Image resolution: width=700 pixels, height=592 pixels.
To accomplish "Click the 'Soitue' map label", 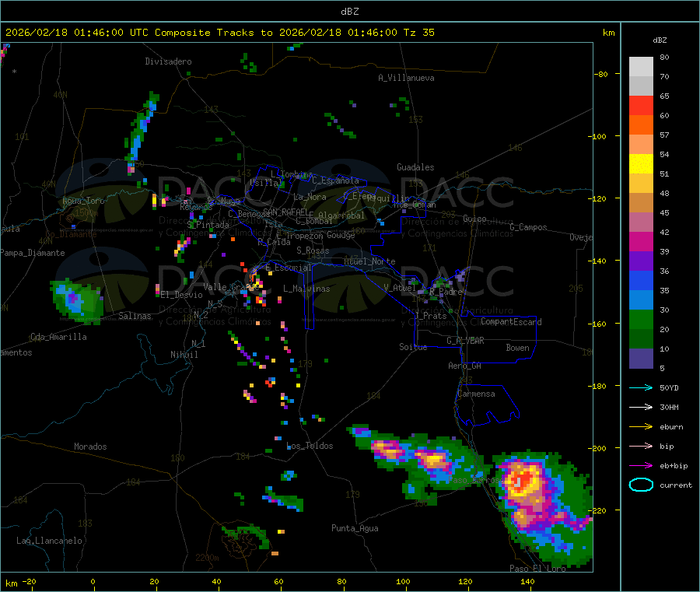I will 413,347.
